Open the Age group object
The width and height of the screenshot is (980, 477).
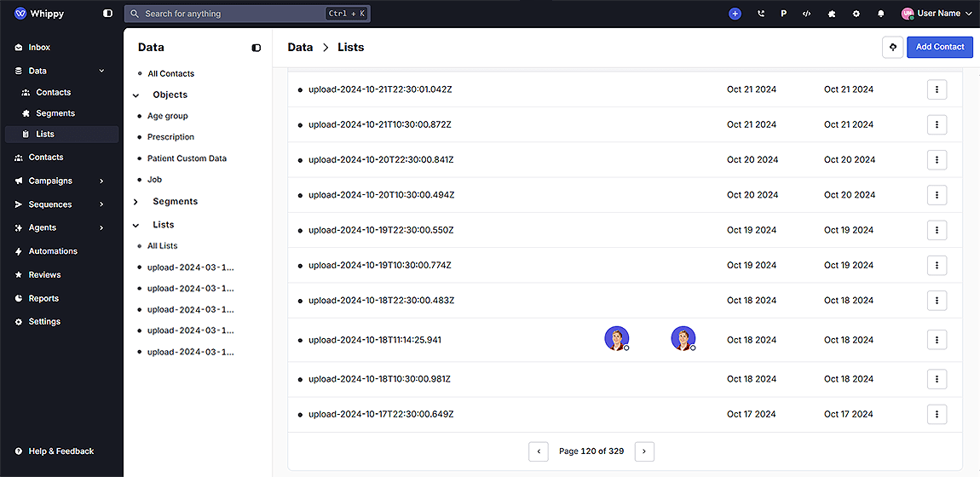pyautogui.click(x=168, y=116)
